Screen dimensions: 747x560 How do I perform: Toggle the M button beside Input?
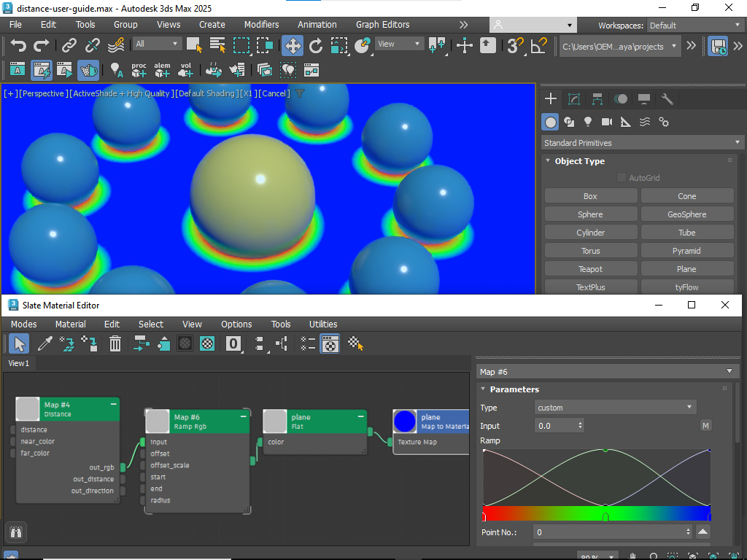(x=705, y=426)
